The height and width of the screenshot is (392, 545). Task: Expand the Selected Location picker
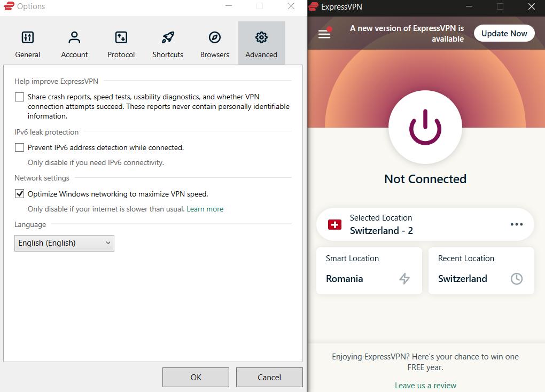pos(417,224)
